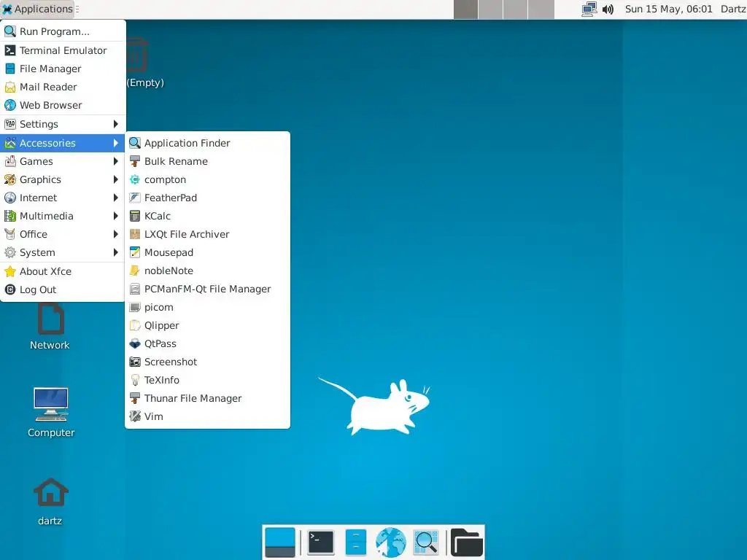
Task: Click the network status tray icon
Action: click(589, 9)
